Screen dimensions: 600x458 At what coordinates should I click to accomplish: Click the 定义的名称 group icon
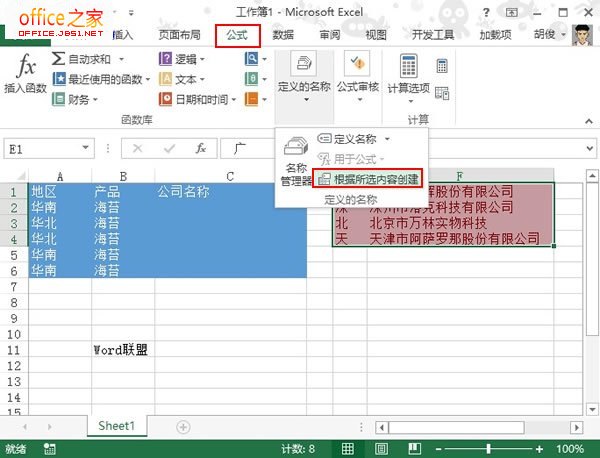(x=304, y=64)
